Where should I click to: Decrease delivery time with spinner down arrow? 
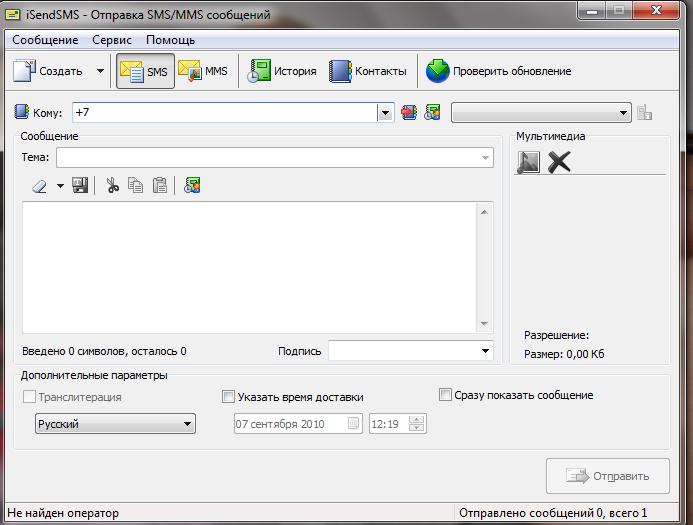pyautogui.click(x=417, y=428)
